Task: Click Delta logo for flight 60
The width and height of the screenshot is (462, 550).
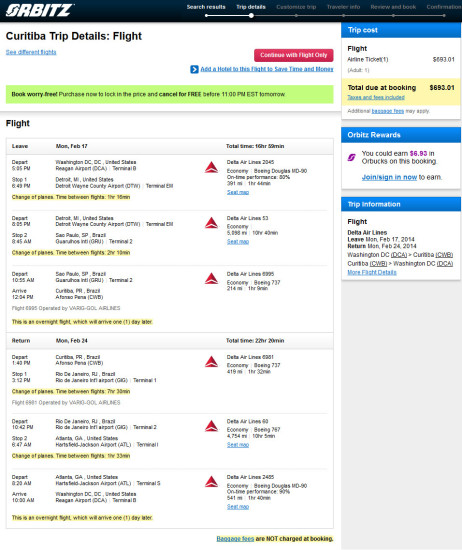Action: (x=211, y=426)
